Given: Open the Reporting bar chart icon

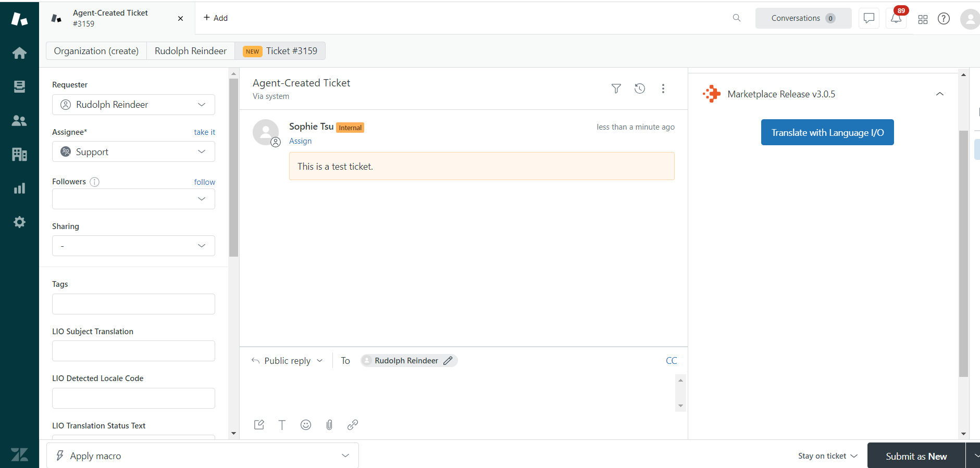Looking at the screenshot, I should pyautogui.click(x=19, y=188).
